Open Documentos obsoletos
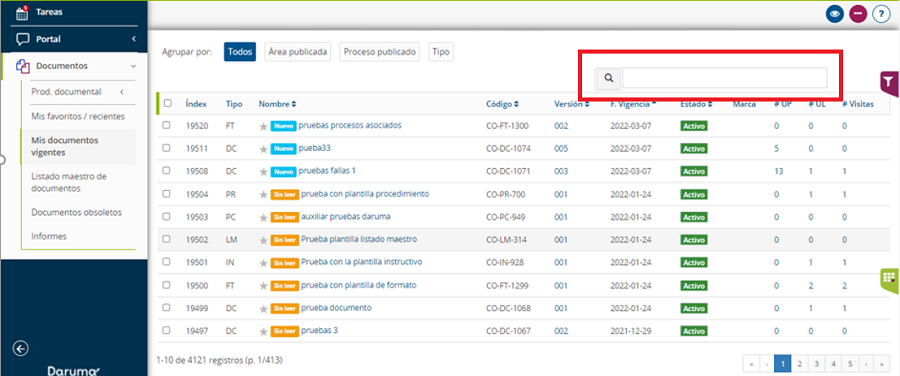 [x=76, y=212]
